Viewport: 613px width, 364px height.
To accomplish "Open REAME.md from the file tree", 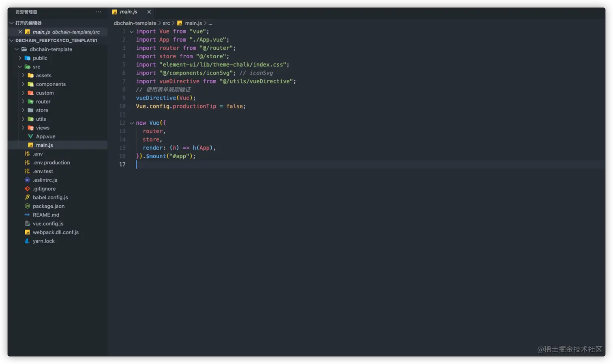I will [x=46, y=215].
